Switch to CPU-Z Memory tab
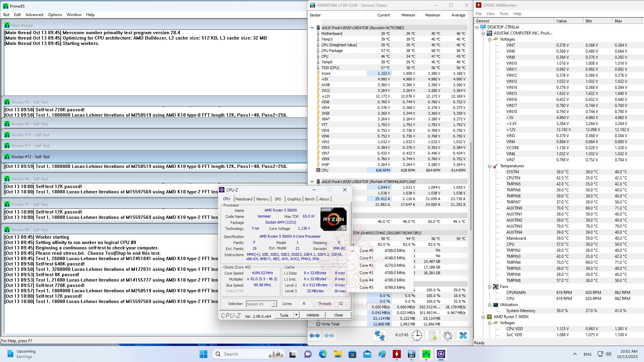The image size is (644, 362). [x=262, y=199]
